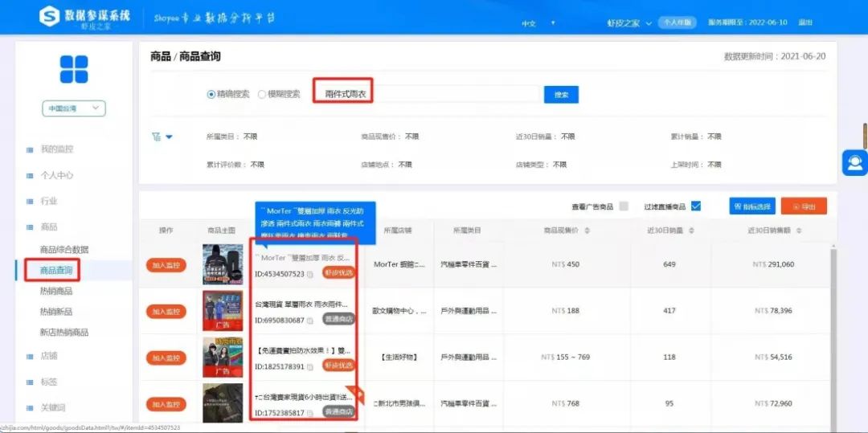Click the 指标选择 button
This screenshot has width=868, height=433.
[x=752, y=206]
